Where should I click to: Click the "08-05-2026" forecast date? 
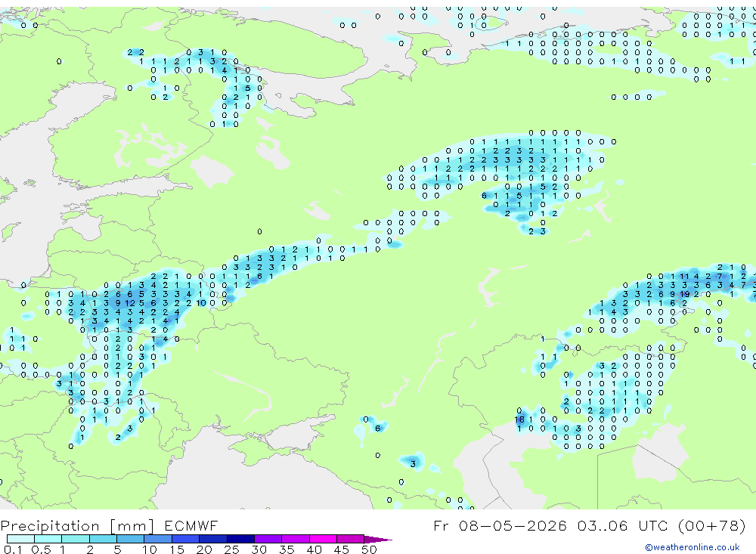(x=513, y=525)
